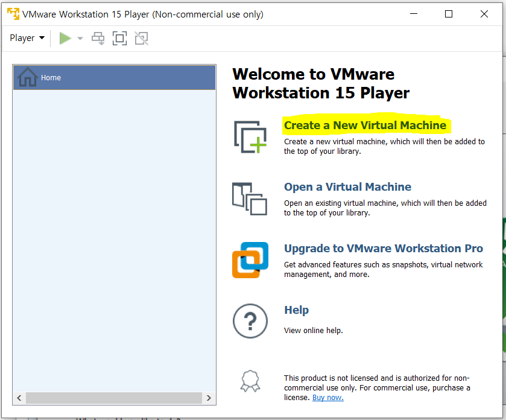
Task: Click the license ribbon badge icon
Action: (x=250, y=381)
